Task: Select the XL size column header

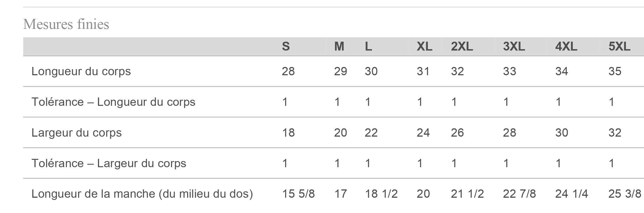Action: click(425, 46)
